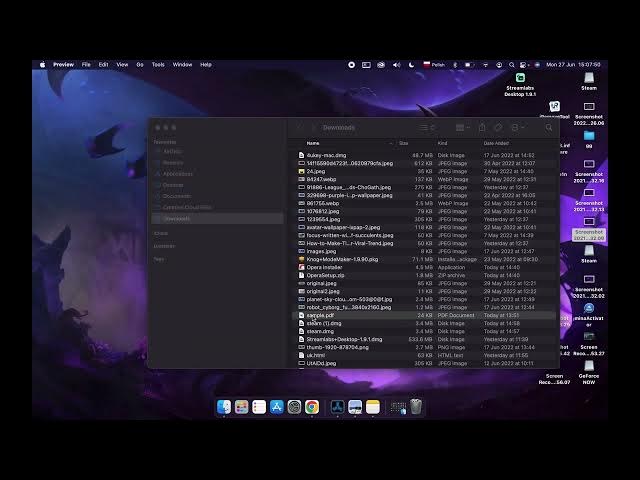
Task: Open the Go menu
Action: [140, 64]
